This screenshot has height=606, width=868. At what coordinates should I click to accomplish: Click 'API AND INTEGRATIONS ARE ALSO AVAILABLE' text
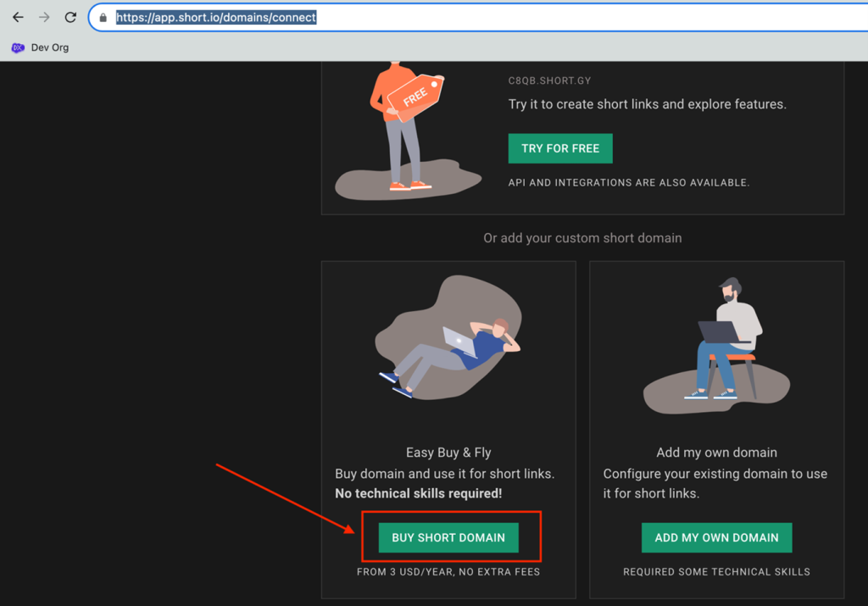click(x=628, y=183)
